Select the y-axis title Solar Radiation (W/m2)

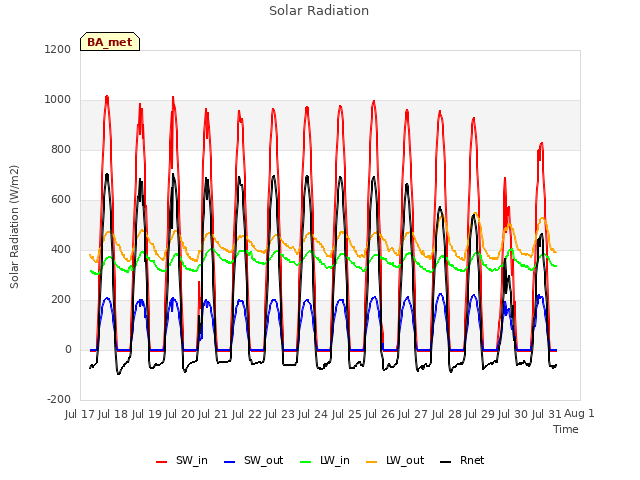click(14, 227)
